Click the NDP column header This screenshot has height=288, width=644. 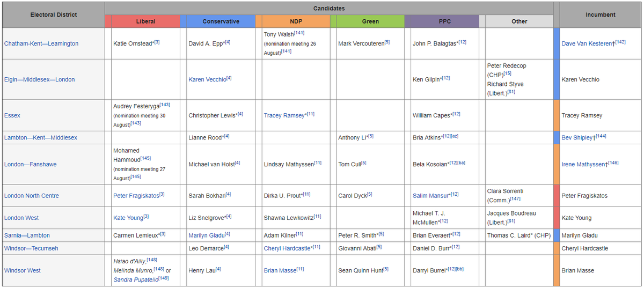pyautogui.click(x=296, y=21)
